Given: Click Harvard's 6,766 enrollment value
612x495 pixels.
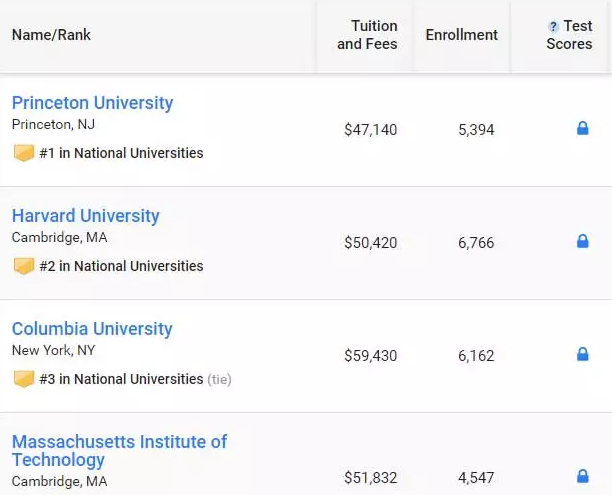Looking at the screenshot, I should point(476,243).
